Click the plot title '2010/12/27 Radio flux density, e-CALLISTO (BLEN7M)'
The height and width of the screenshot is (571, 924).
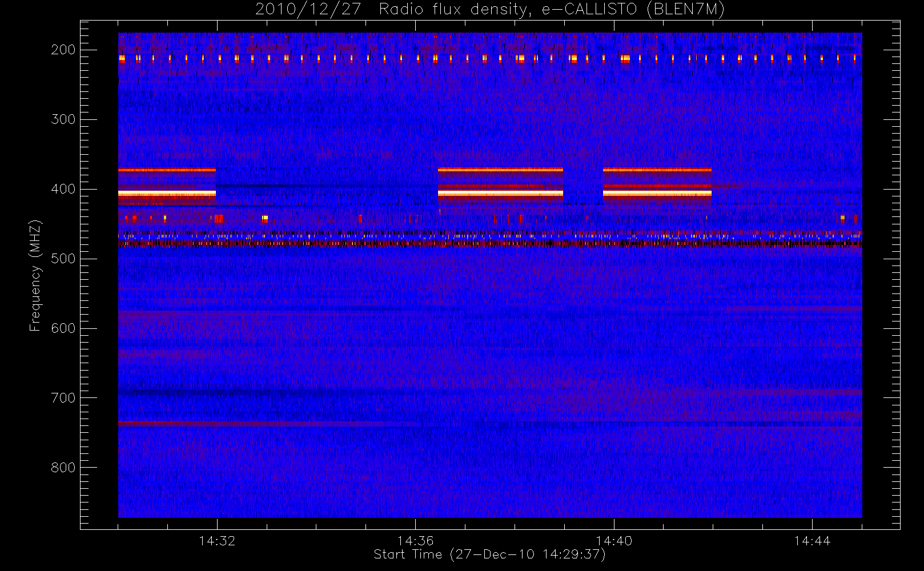490,10
